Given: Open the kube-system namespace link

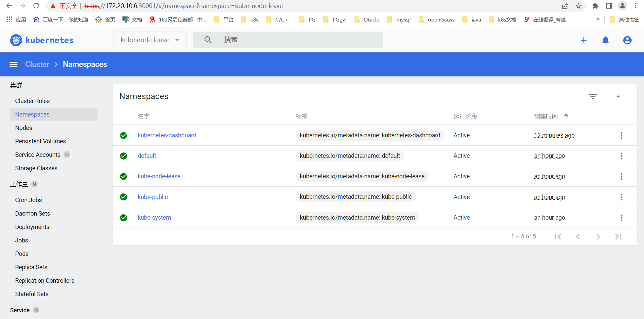Looking at the screenshot, I should click(154, 218).
